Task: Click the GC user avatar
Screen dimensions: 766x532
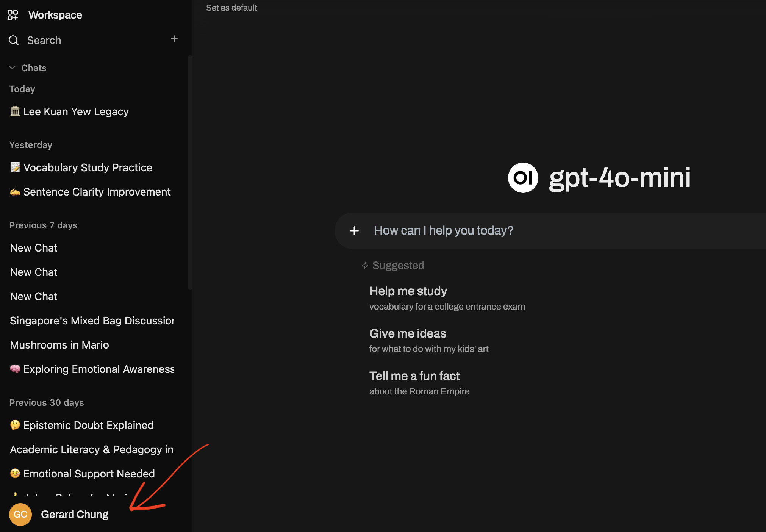Action: click(x=20, y=514)
